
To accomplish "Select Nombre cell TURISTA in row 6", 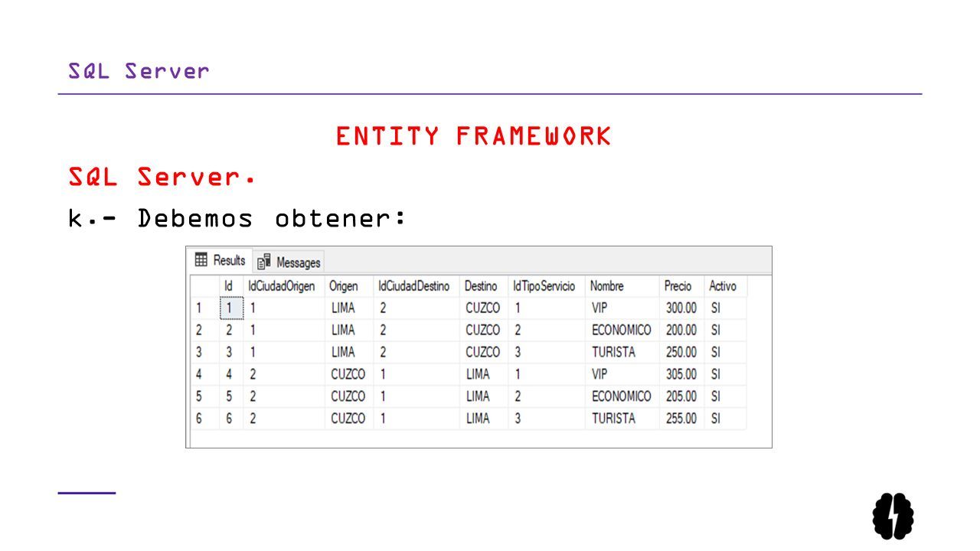I will click(621, 419).
